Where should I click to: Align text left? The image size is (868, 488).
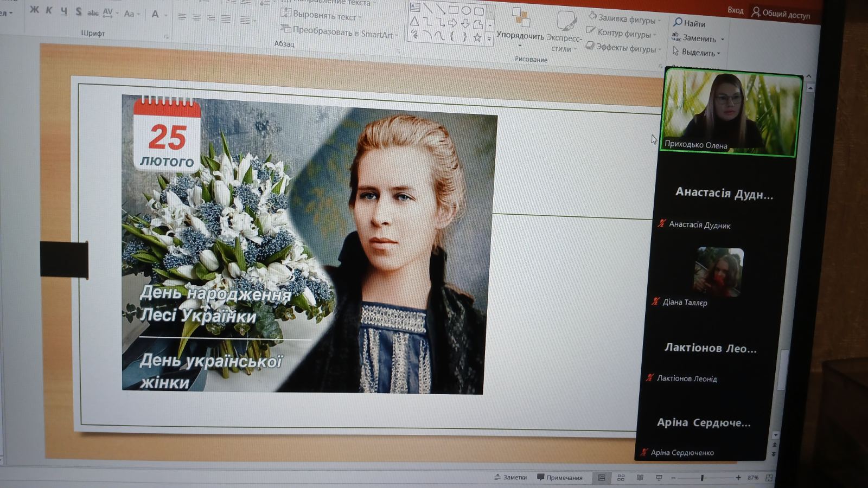click(182, 17)
